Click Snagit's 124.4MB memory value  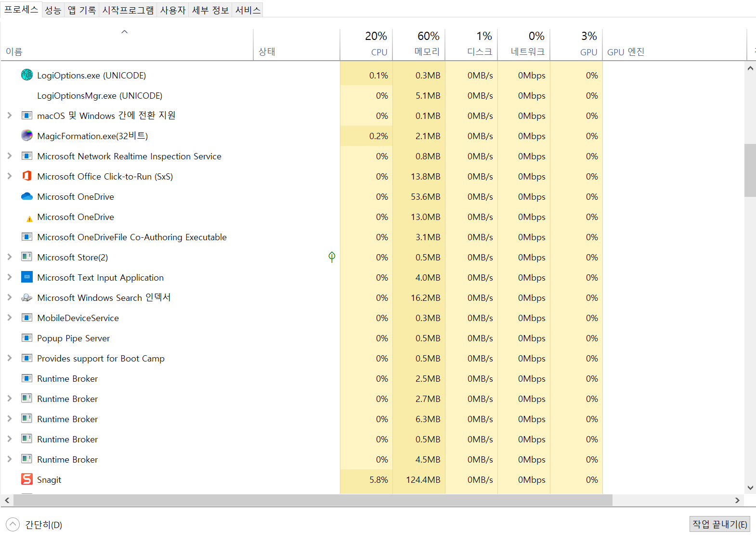click(x=423, y=480)
